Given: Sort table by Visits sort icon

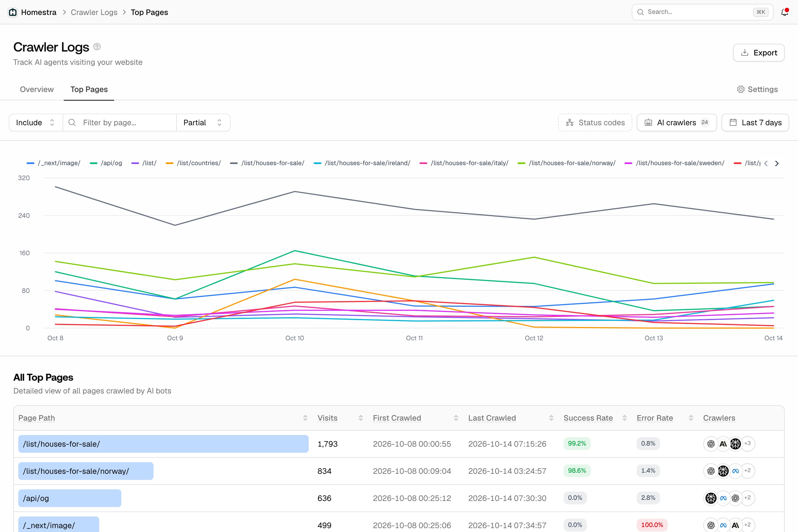Looking at the screenshot, I should click(361, 418).
